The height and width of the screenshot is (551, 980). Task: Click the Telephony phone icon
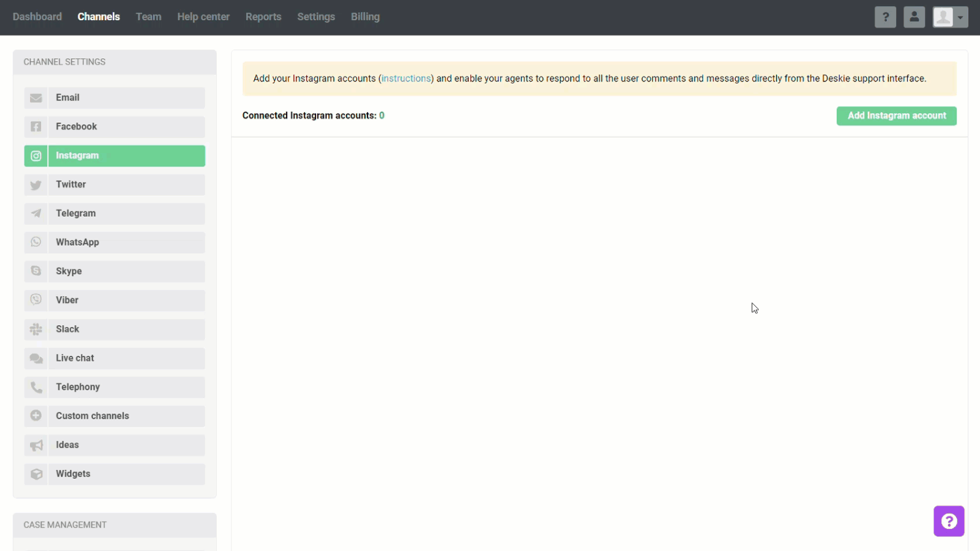pyautogui.click(x=36, y=388)
